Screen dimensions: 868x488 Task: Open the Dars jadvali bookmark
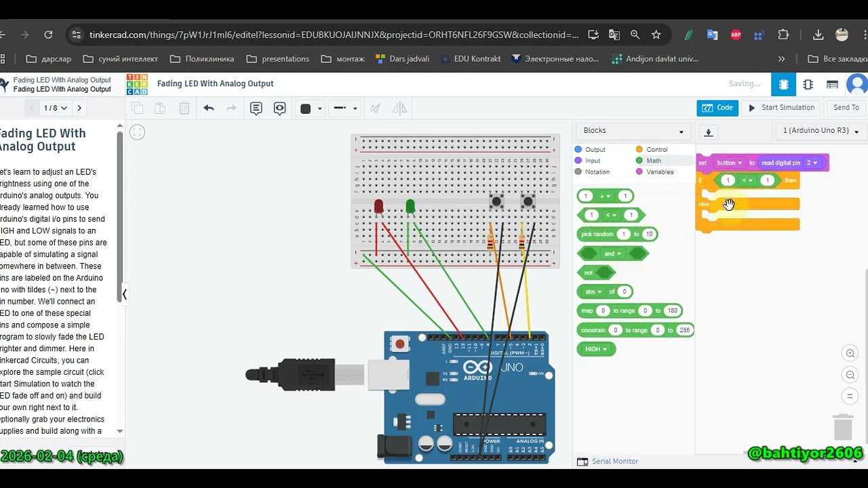click(402, 59)
